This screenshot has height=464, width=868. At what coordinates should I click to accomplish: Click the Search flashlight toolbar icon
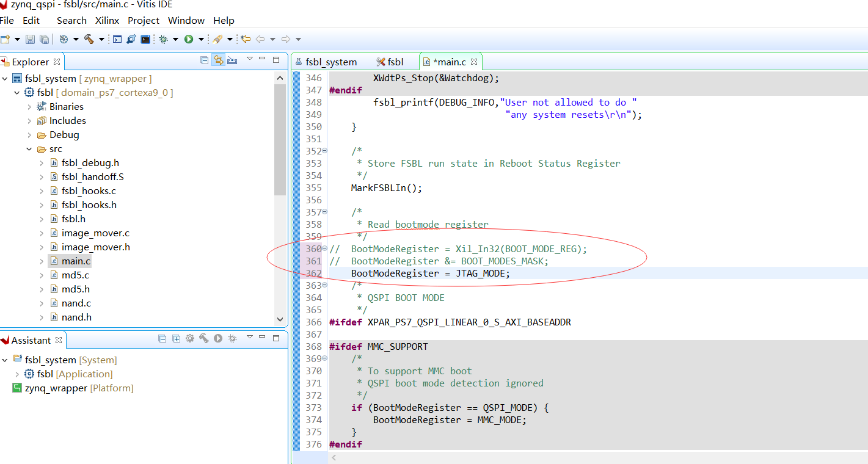click(217, 39)
